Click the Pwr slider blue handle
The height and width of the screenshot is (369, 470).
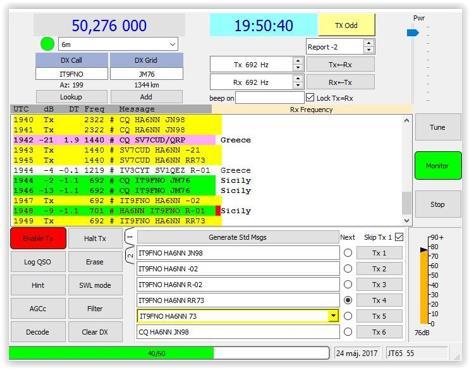point(413,33)
